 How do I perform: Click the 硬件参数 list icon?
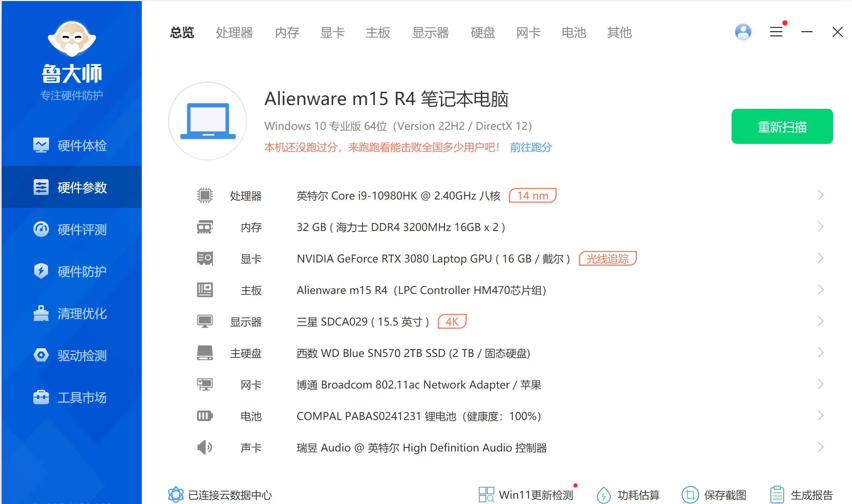pos(41,187)
